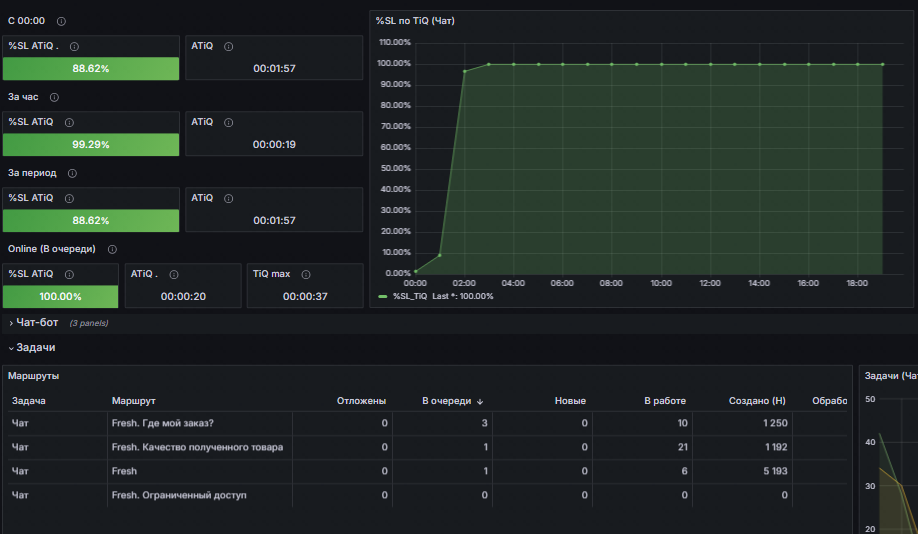The height and width of the screenshot is (534, 918).
Task: Click the green 88.62% bar under С 00:00
Action: click(91, 69)
